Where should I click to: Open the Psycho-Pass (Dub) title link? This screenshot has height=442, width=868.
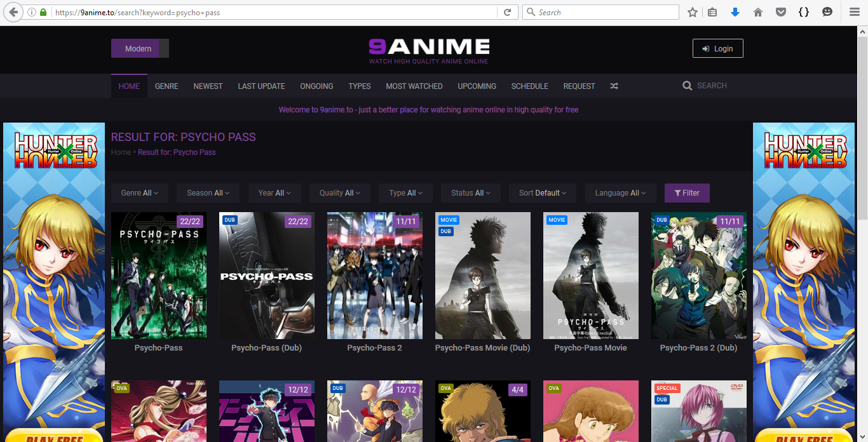tap(266, 348)
